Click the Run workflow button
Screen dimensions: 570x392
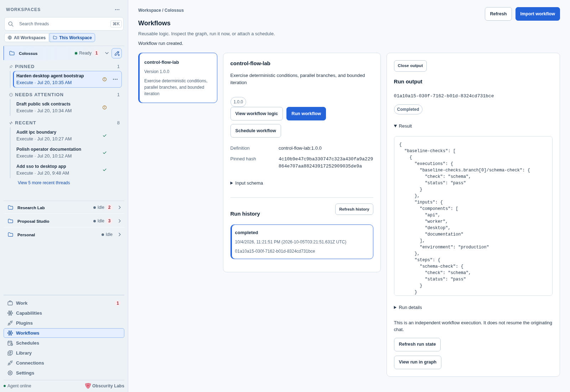306,114
